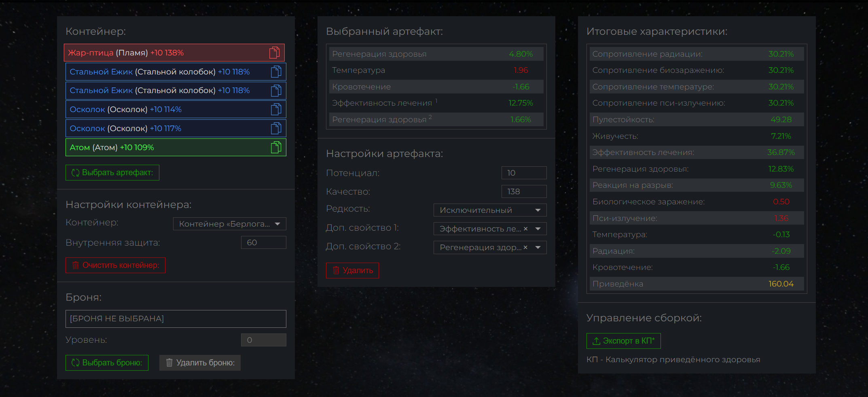The image size is (868, 397).
Task: Click the Удалить броню button
Action: pyautogui.click(x=200, y=363)
